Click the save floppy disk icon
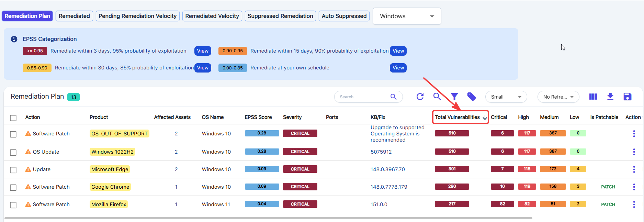 pos(628,97)
